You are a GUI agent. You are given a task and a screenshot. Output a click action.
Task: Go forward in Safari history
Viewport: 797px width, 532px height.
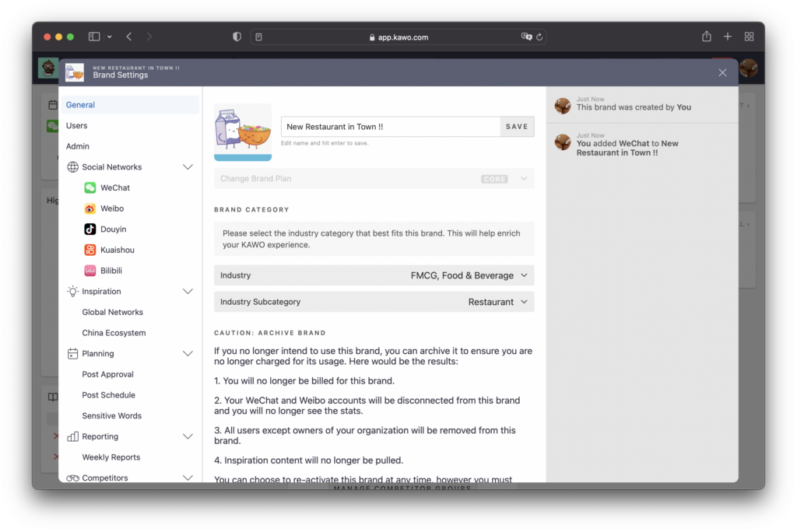tap(149, 37)
